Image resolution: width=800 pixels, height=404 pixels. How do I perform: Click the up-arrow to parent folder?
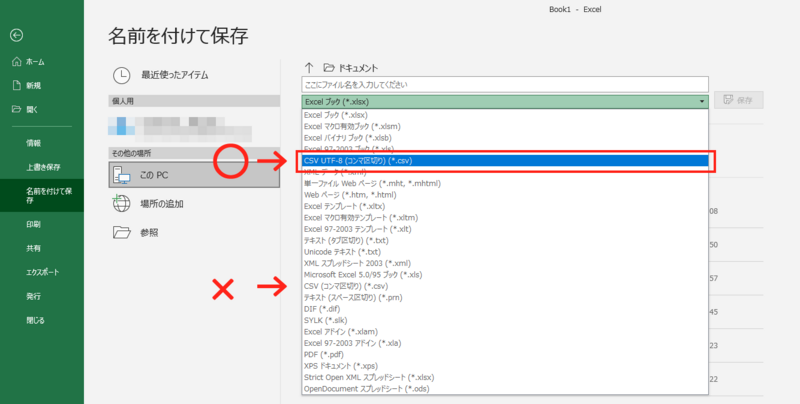click(309, 68)
